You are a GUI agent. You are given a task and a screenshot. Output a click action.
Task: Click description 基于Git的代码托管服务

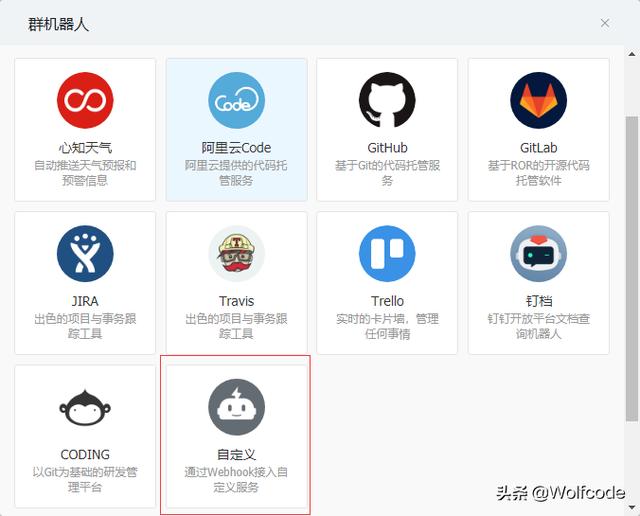(x=387, y=173)
